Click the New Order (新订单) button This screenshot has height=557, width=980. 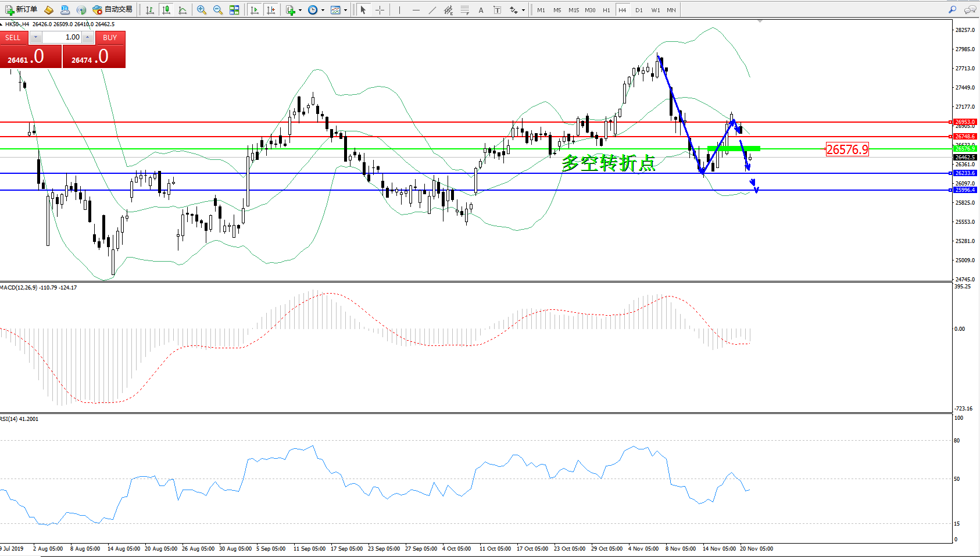click(21, 10)
